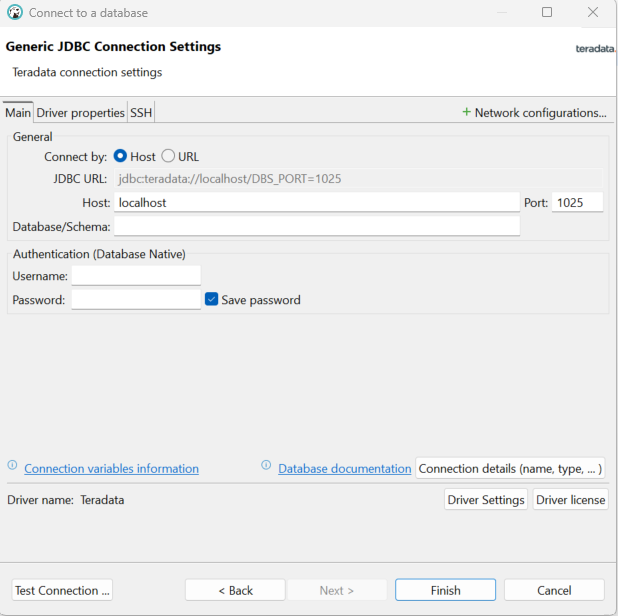
Task: Click Test Connection button
Action: (x=62, y=590)
